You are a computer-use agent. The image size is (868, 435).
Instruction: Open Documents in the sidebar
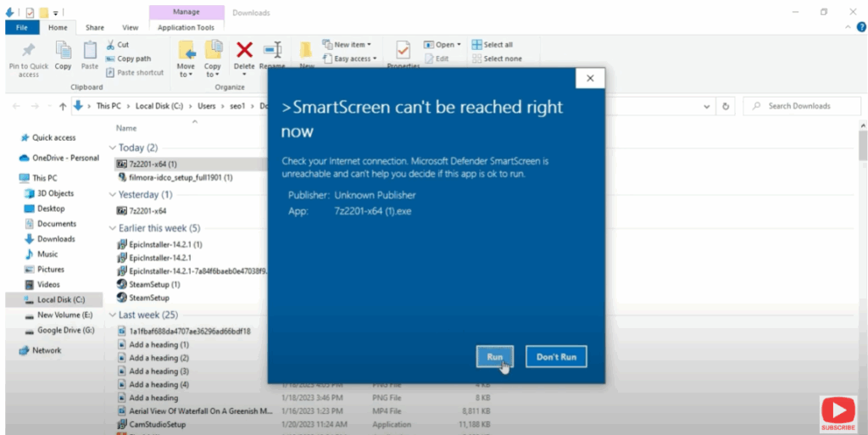[x=50, y=224]
